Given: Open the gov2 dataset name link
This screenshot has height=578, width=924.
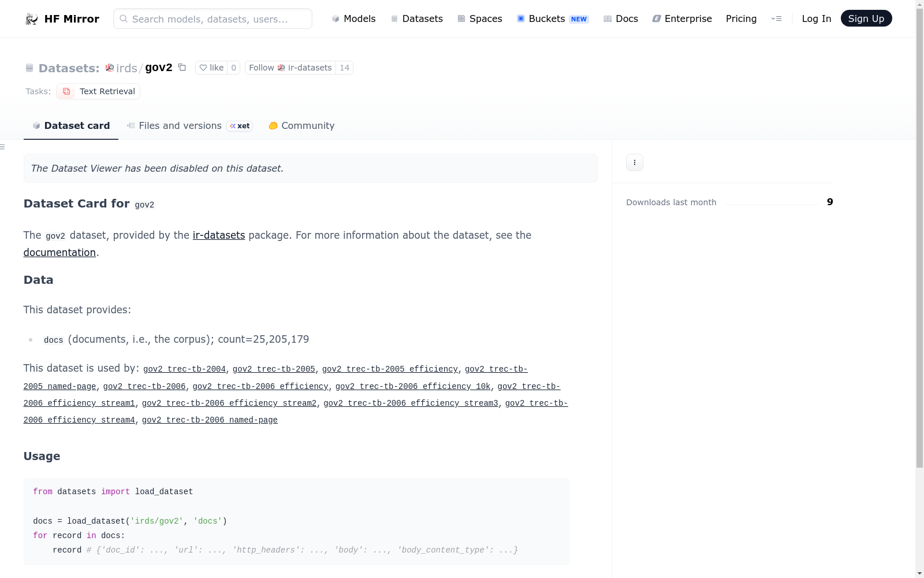Looking at the screenshot, I should click(x=159, y=68).
